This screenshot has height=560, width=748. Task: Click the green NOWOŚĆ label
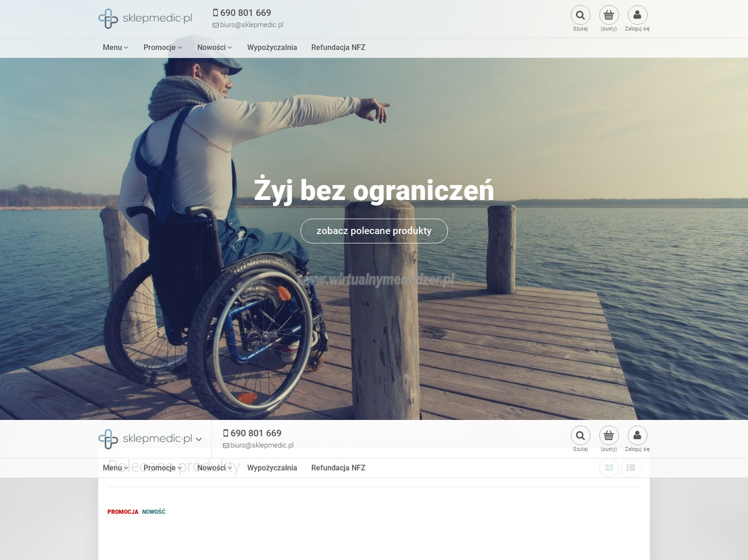154,512
